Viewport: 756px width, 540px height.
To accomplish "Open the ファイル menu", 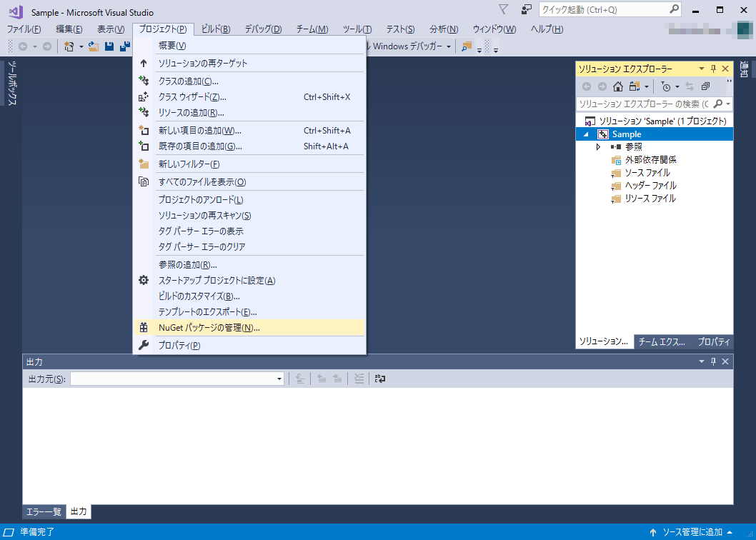I will point(24,29).
